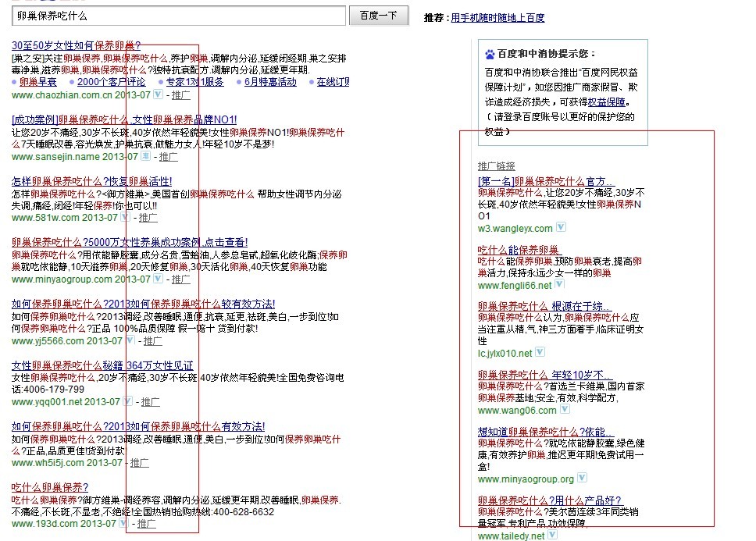This screenshot has width=756, height=541.
Task: Click the Baidu paw icon in the notice box
Action: click(x=490, y=54)
